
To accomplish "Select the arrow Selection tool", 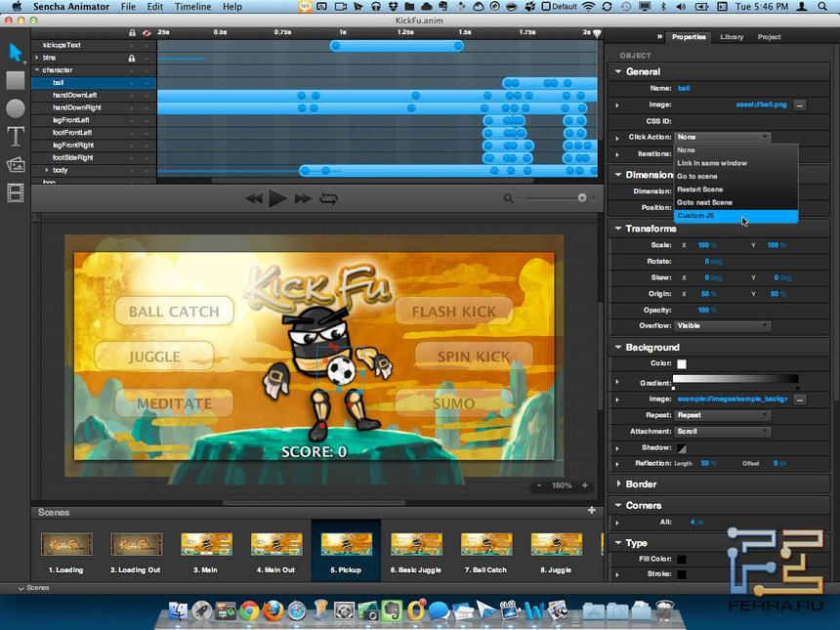I will point(15,52).
